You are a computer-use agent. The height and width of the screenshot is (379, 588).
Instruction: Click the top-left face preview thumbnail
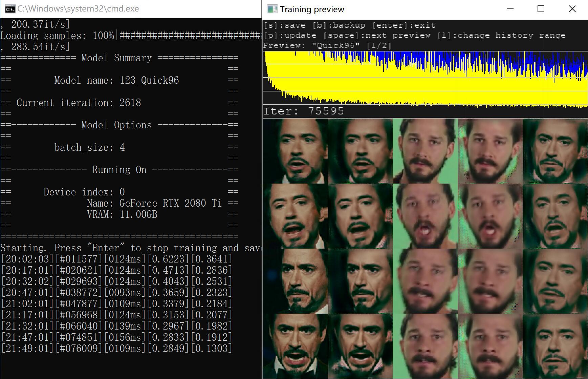pos(295,151)
